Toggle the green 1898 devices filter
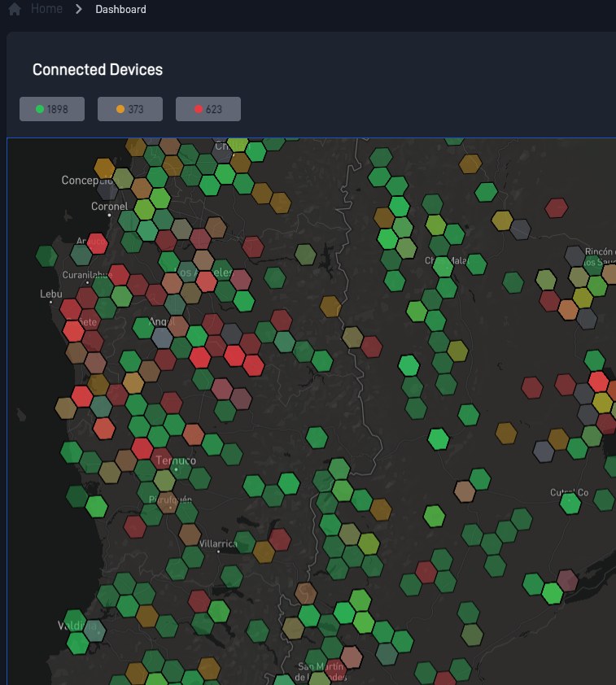The width and height of the screenshot is (616, 685). (52, 109)
